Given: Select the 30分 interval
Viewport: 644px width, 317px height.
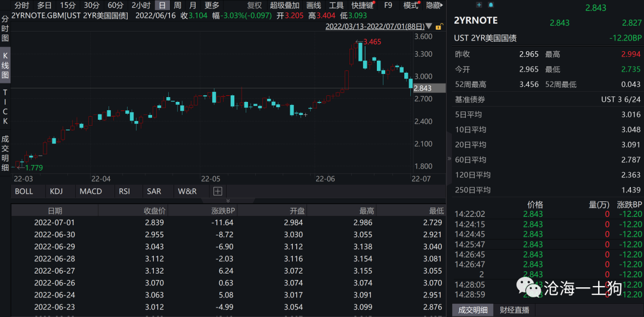Looking at the screenshot, I should [x=92, y=5].
